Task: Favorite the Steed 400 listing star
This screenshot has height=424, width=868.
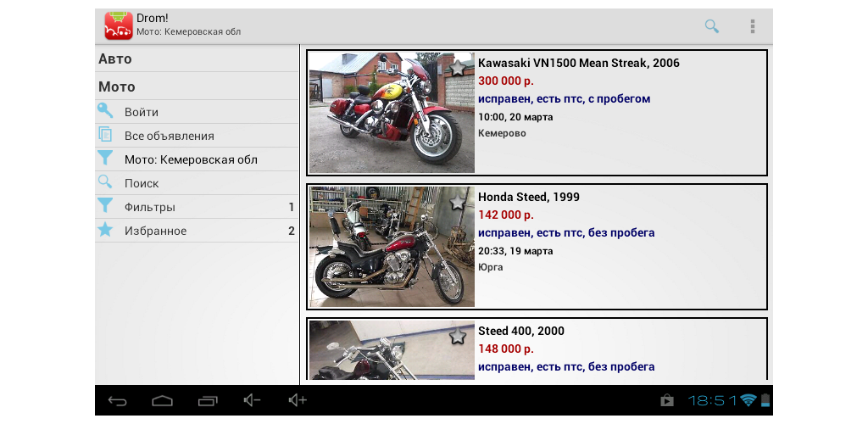Action: [x=457, y=336]
